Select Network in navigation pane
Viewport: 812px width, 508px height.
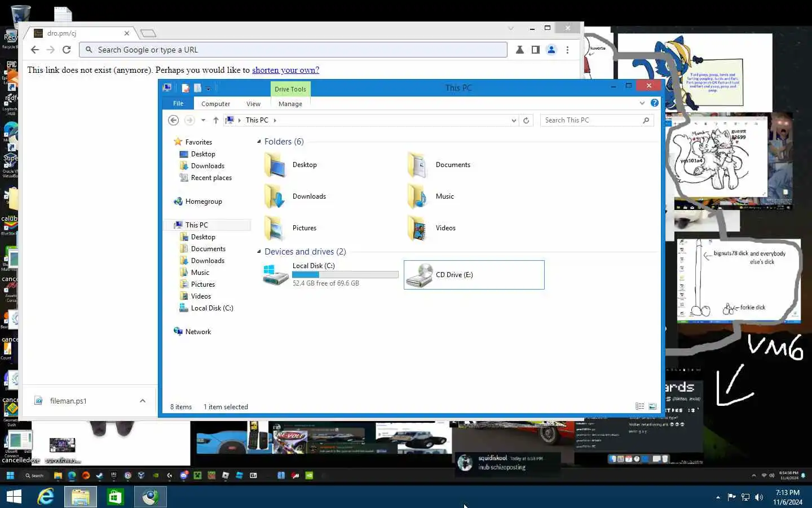click(198, 332)
